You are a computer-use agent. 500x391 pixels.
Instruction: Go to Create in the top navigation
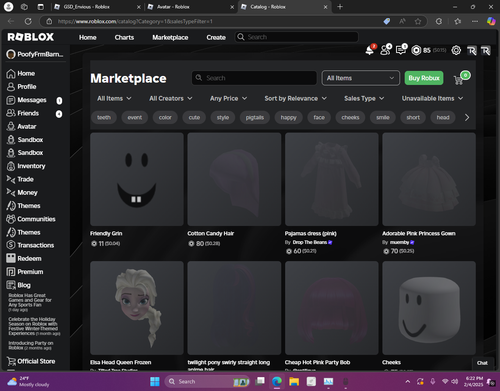click(216, 37)
